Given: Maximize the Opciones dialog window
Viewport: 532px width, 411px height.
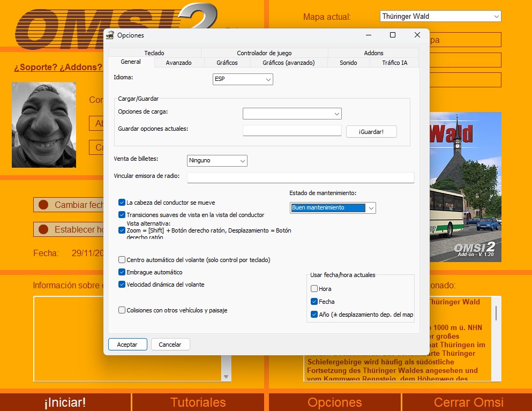Looking at the screenshot, I should pyautogui.click(x=392, y=35).
